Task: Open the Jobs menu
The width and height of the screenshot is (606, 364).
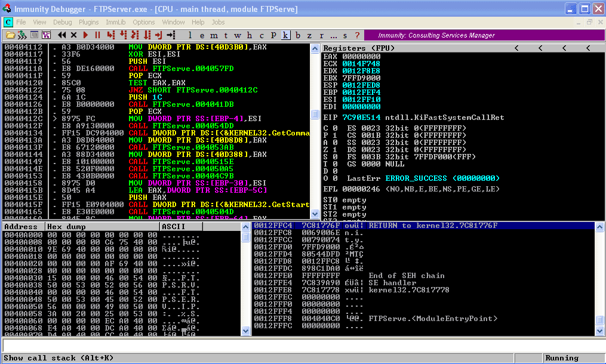Action: click(x=218, y=23)
